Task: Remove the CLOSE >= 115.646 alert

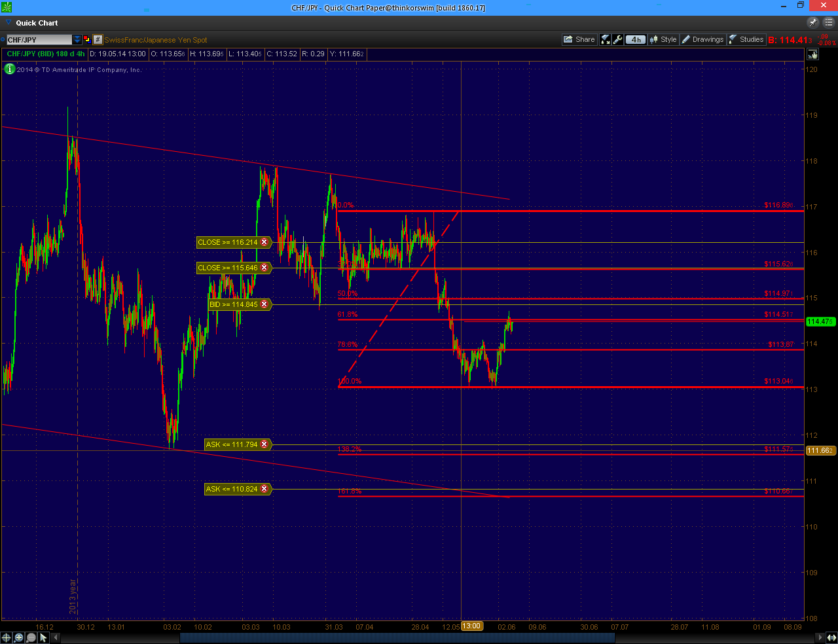Action: [264, 268]
